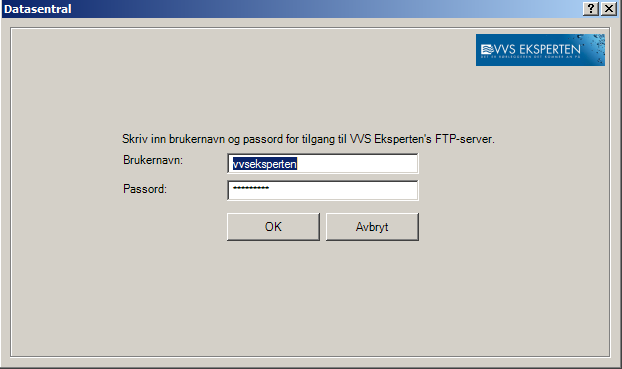Screen dimensions: 622x369
Task: Click the empty title bar area
Action: (325, 9)
